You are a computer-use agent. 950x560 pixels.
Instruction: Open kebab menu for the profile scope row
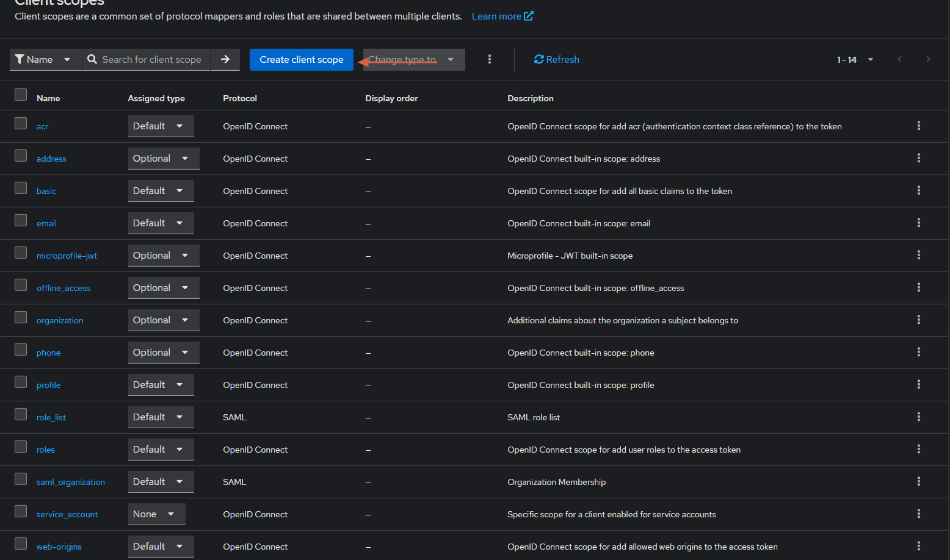[918, 384]
